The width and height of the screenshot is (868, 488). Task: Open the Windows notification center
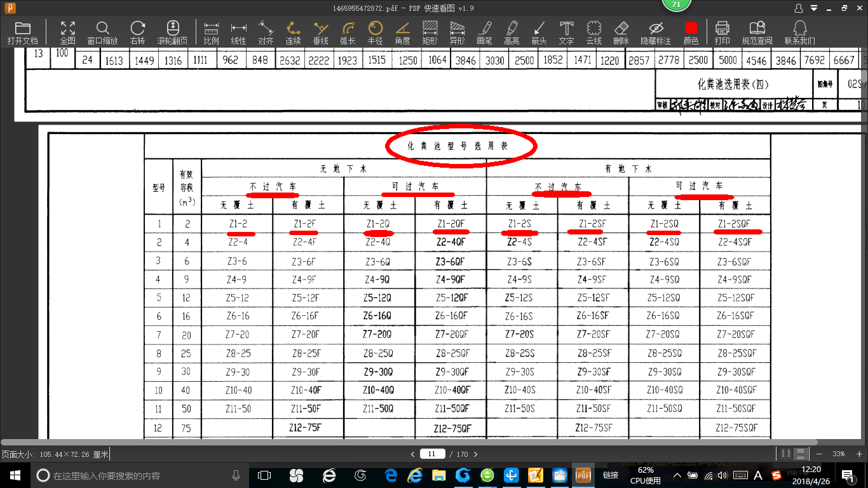click(x=849, y=475)
